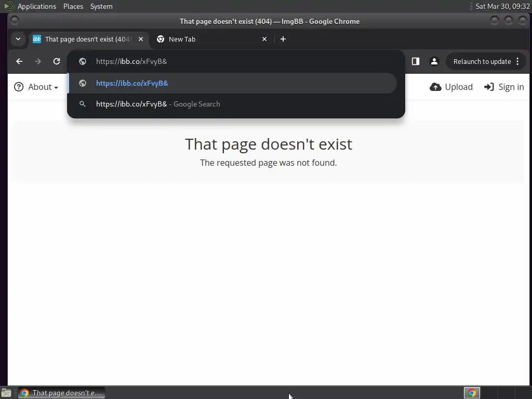Select the That page doesn't exist tab
The image size is (532, 399).
click(89, 39)
